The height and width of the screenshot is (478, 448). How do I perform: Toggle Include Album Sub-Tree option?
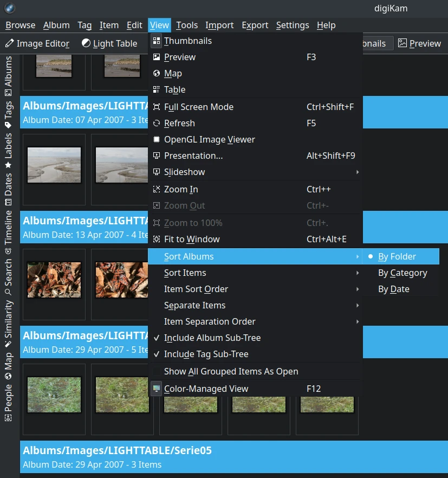(x=212, y=338)
